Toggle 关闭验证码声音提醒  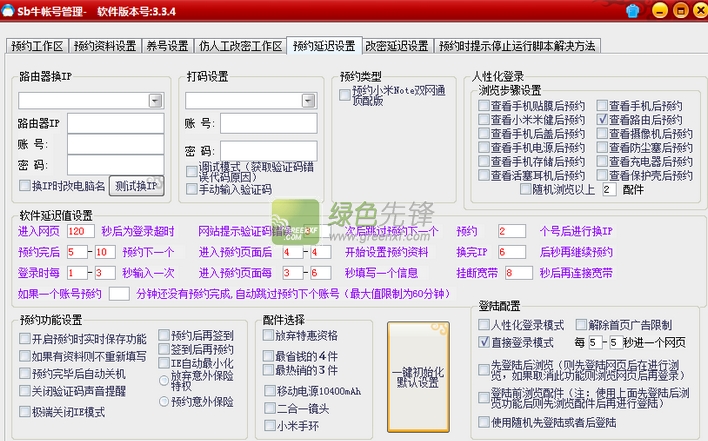[x=25, y=391]
